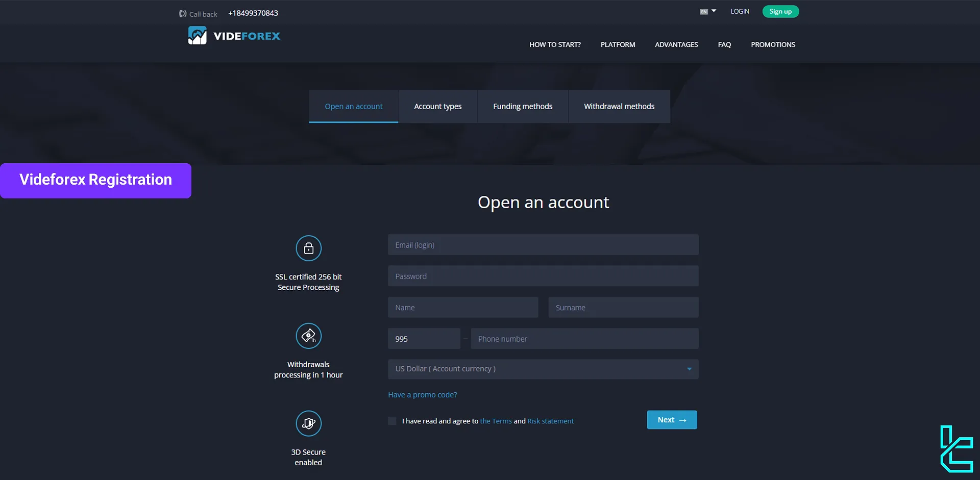Click the withdrawals processing icon

(308, 336)
